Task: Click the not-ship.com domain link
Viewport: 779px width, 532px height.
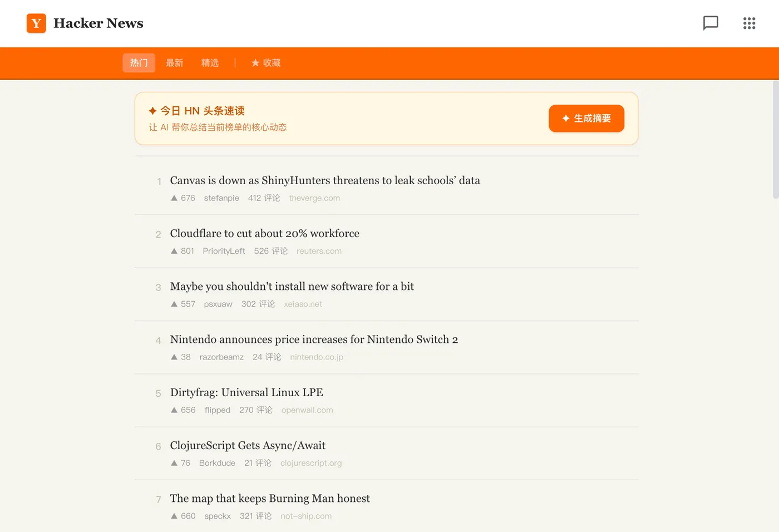Action: pos(306,516)
